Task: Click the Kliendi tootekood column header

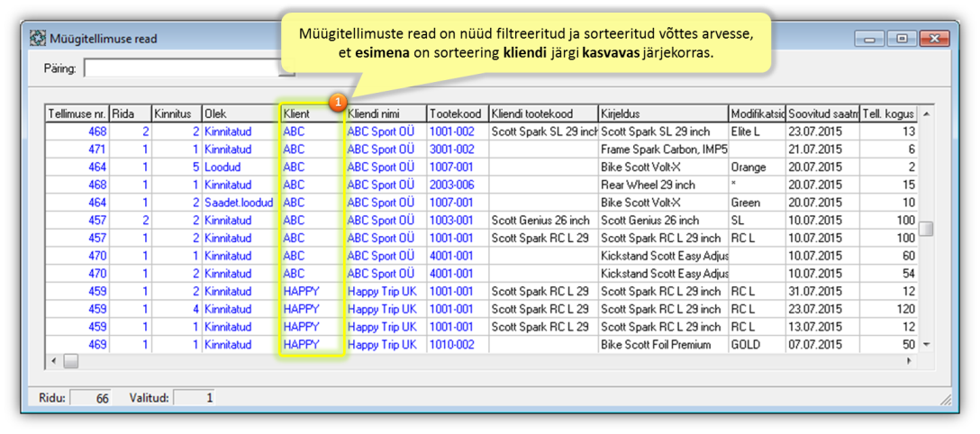Action: pyautogui.click(x=543, y=114)
